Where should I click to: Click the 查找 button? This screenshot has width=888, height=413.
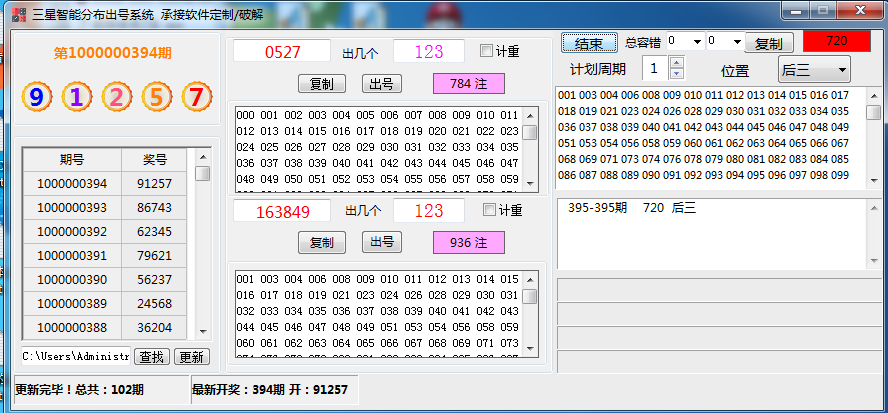[152, 356]
